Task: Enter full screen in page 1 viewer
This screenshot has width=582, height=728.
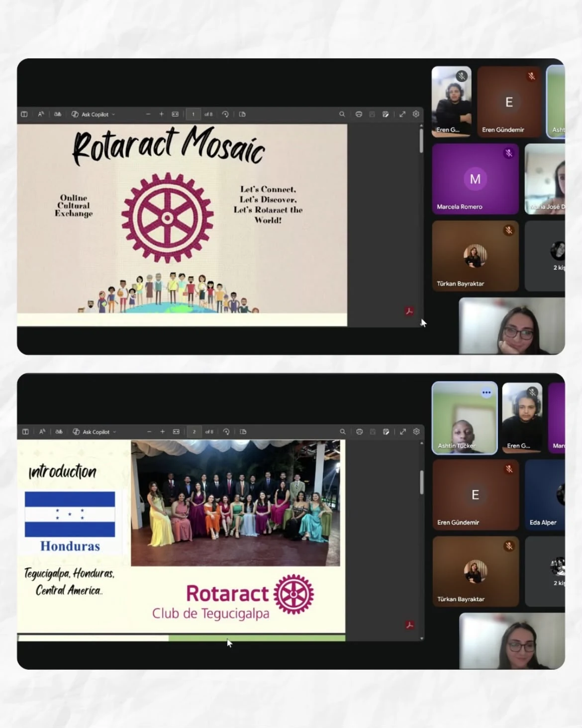Action: [402, 114]
